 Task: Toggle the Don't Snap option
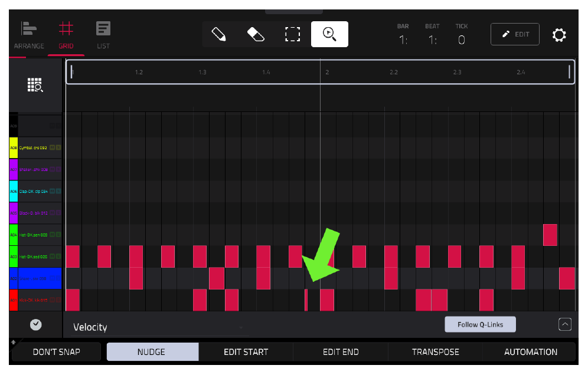(x=56, y=352)
